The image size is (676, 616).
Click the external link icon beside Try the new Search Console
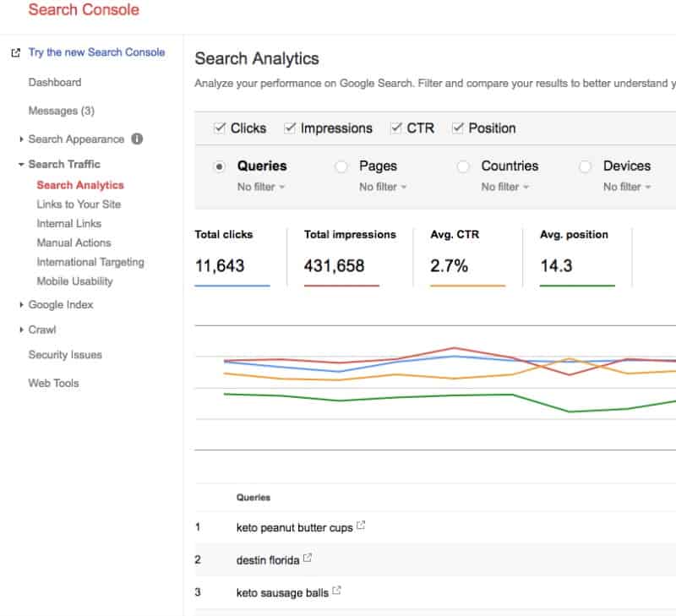15,53
